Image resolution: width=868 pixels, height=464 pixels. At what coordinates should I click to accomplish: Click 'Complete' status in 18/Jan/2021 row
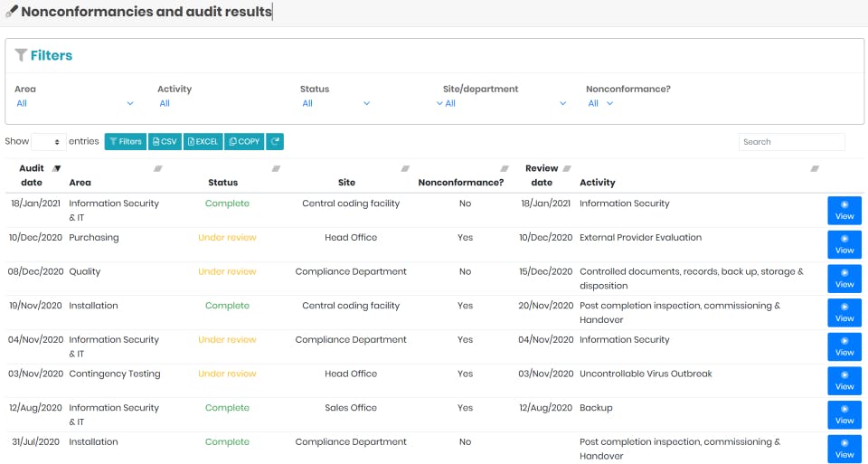[x=227, y=204]
